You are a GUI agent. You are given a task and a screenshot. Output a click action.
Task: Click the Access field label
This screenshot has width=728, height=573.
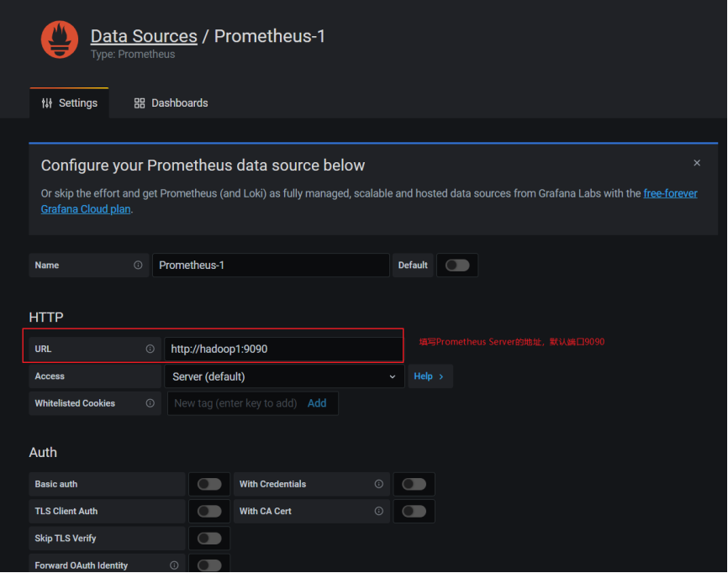50,376
